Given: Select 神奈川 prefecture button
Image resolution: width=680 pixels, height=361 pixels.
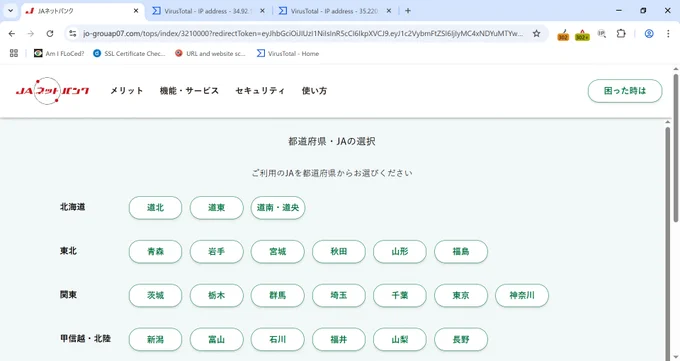Looking at the screenshot, I should pyautogui.click(x=522, y=295).
